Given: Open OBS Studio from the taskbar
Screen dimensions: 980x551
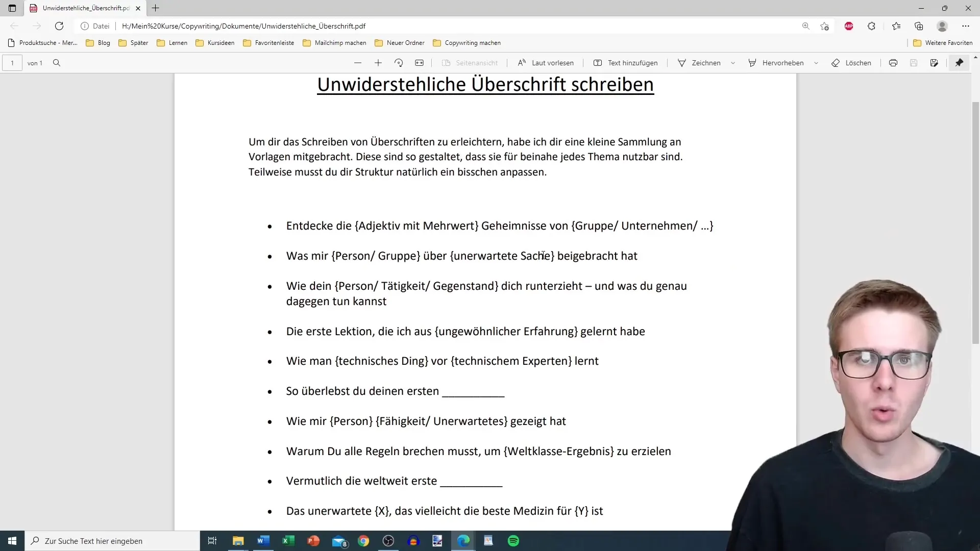Looking at the screenshot, I should coord(388,541).
